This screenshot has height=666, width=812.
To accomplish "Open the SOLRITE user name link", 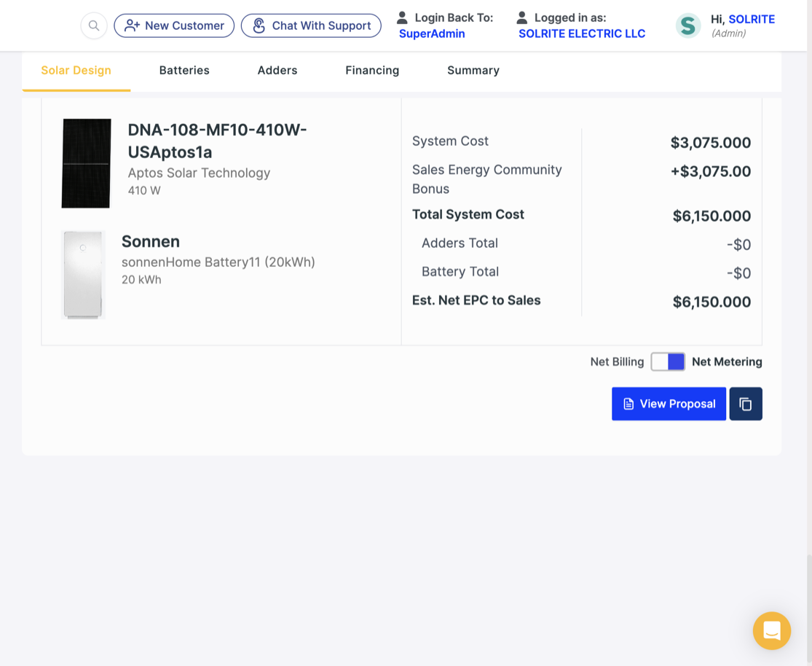I will click(752, 19).
